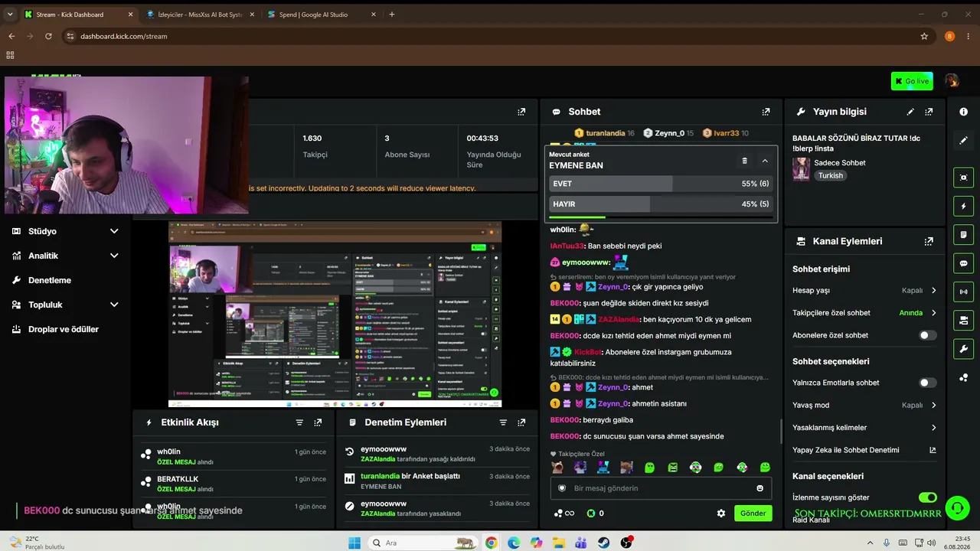Open Takipçilere özel sohbet setting chevron

(933, 313)
